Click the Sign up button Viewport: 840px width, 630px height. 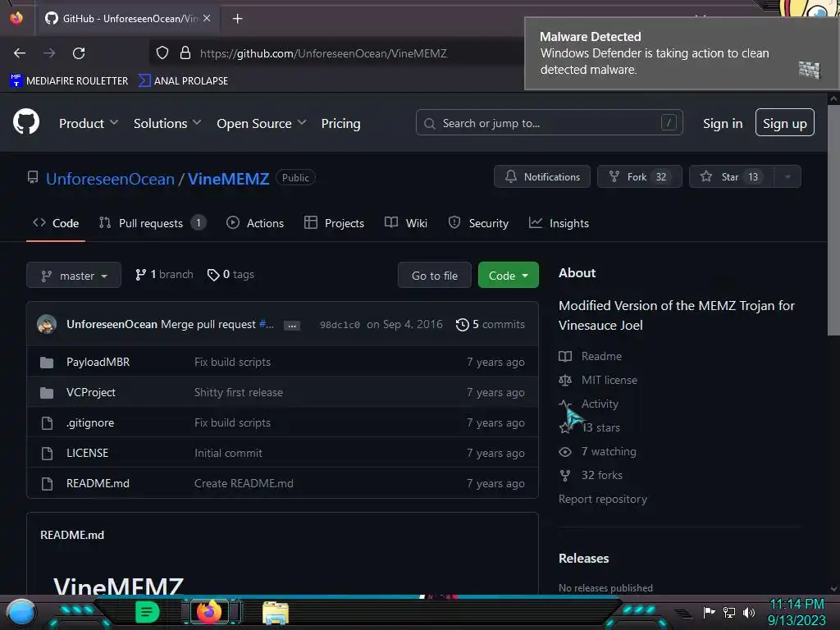click(x=784, y=123)
